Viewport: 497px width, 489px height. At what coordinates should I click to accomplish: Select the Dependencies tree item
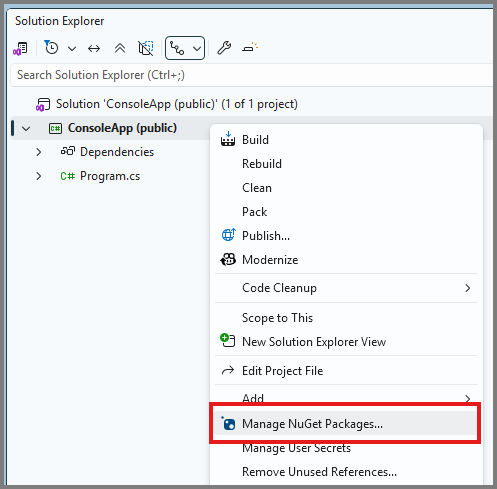(117, 152)
